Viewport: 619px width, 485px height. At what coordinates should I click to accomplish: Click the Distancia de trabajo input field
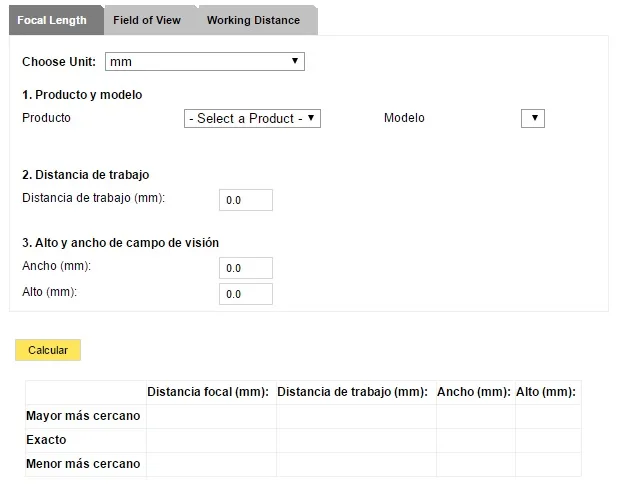click(x=246, y=200)
